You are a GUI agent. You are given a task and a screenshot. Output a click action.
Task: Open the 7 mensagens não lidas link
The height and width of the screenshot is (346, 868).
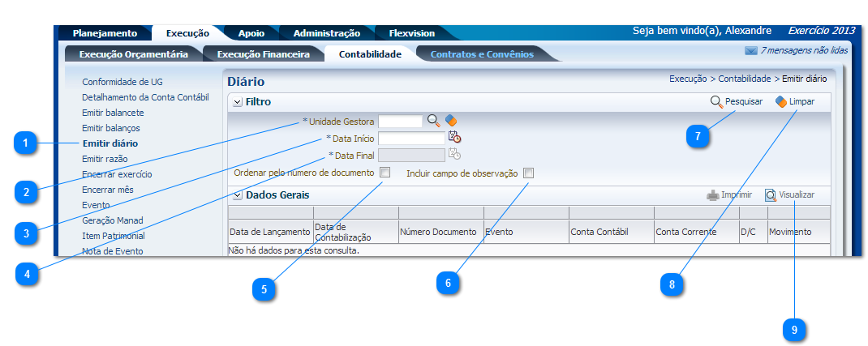click(x=804, y=50)
